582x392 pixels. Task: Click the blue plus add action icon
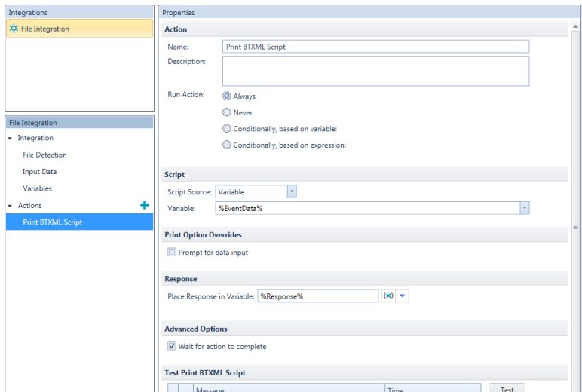coord(145,205)
